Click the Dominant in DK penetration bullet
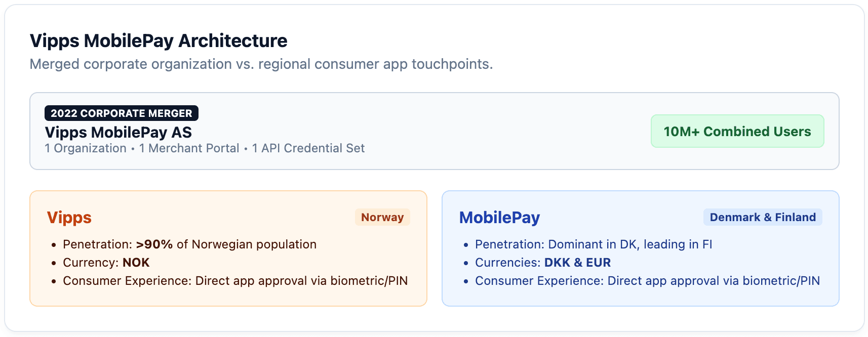This screenshot has width=868, height=337. coord(594,244)
